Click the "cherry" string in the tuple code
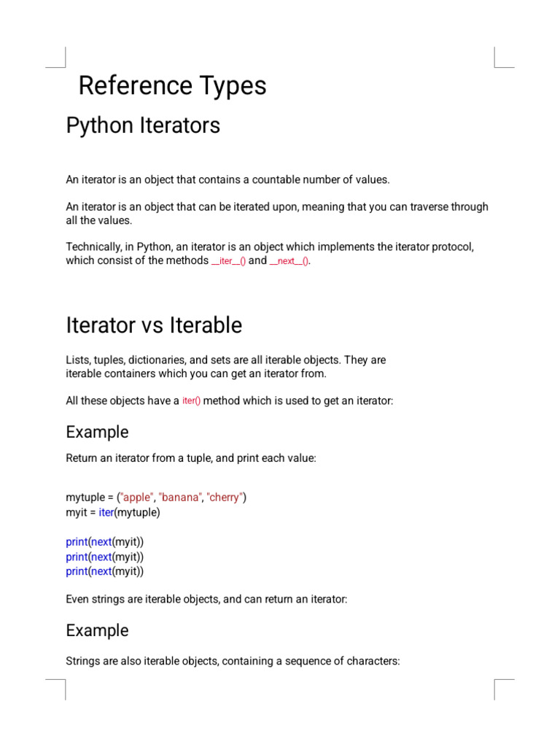The width and height of the screenshot is (560, 747). pyautogui.click(x=225, y=498)
